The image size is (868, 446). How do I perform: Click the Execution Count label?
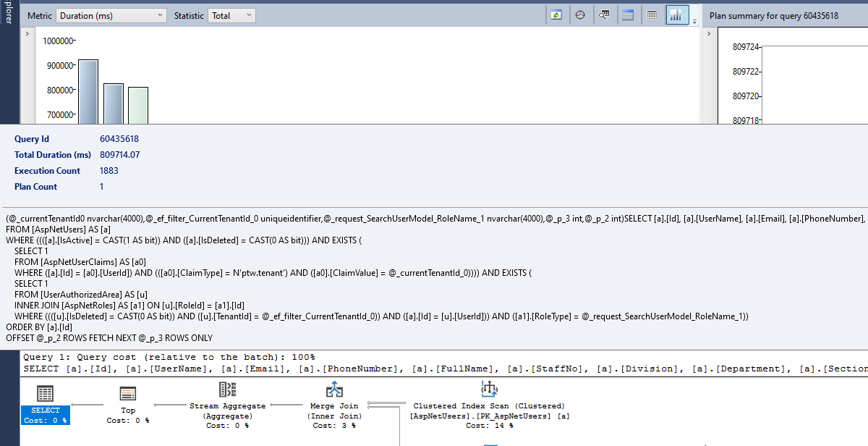click(x=48, y=171)
